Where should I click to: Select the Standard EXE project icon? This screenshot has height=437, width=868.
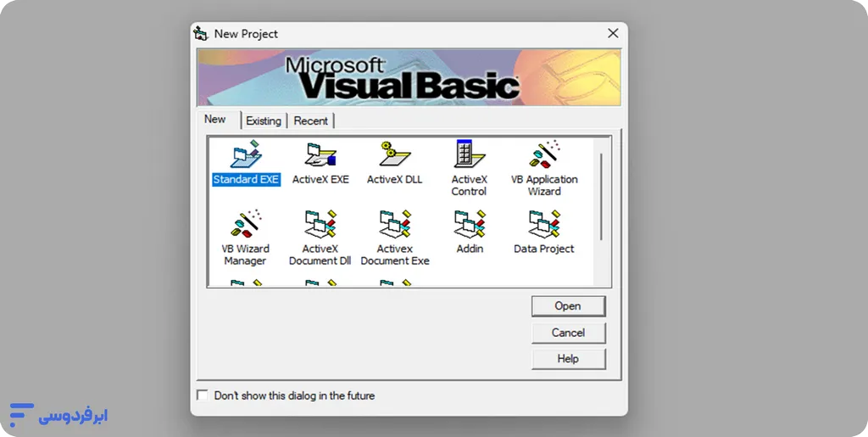pos(246,154)
